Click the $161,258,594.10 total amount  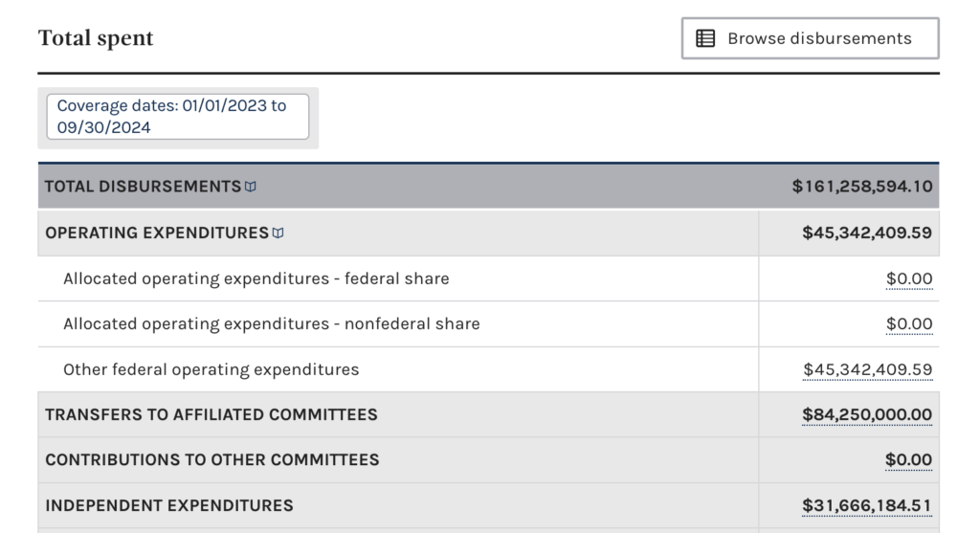861,187
